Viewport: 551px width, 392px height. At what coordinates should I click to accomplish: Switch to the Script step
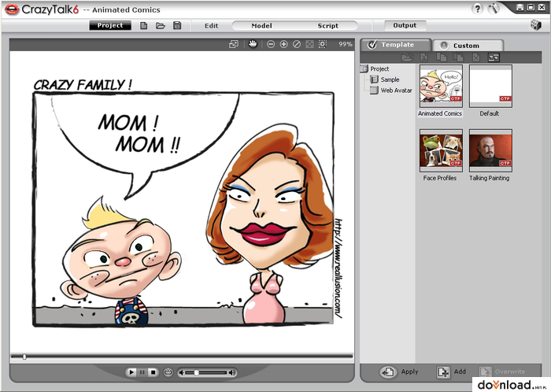tap(328, 26)
